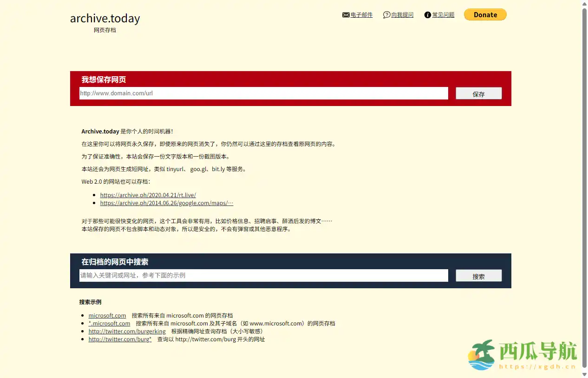588x378 pixels.
Task: Open the twitter.com/burgerking example link
Action: pyautogui.click(x=127, y=331)
